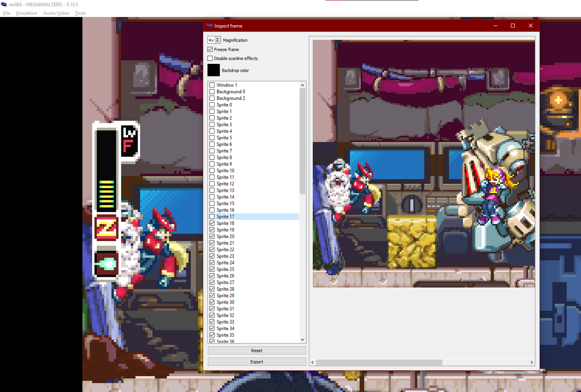Click the Magnification value field
The image size is (581, 392).
(212, 40)
